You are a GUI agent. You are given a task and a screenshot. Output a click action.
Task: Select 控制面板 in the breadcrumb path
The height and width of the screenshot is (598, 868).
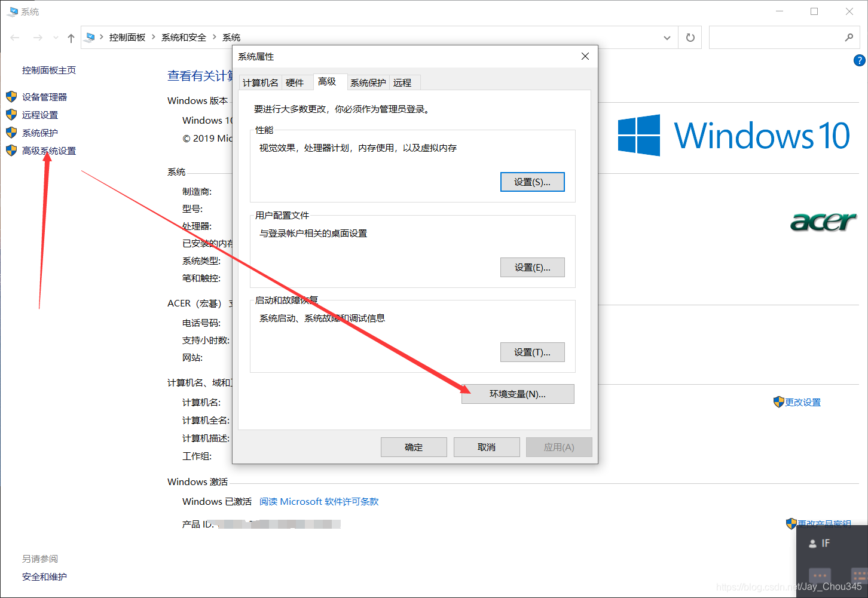[127, 37]
